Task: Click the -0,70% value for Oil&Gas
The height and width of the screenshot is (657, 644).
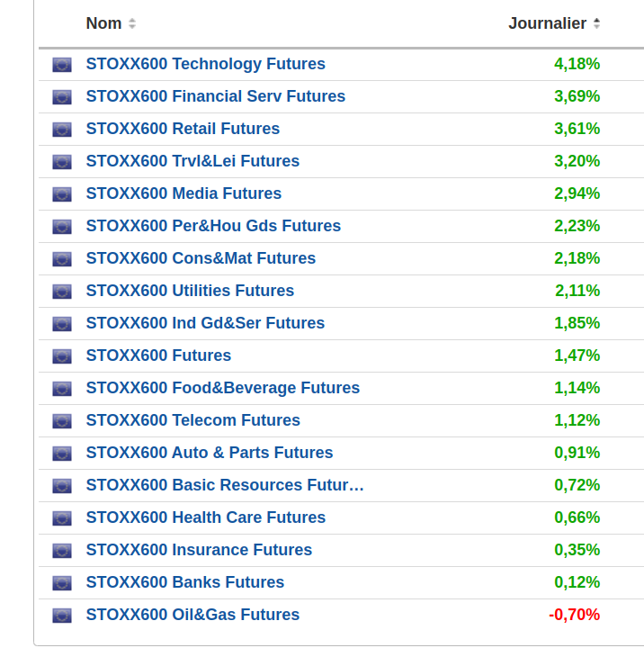Action: click(x=574, y=615)
